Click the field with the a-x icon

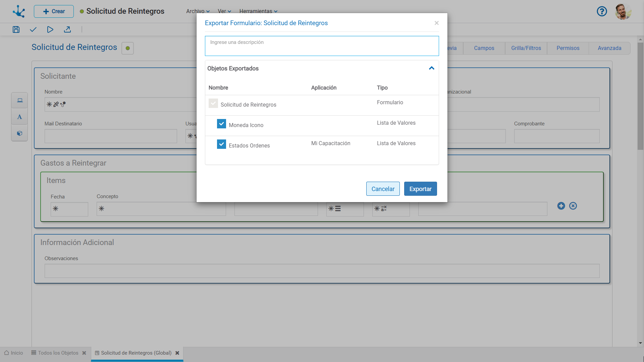tap(391, 209)
